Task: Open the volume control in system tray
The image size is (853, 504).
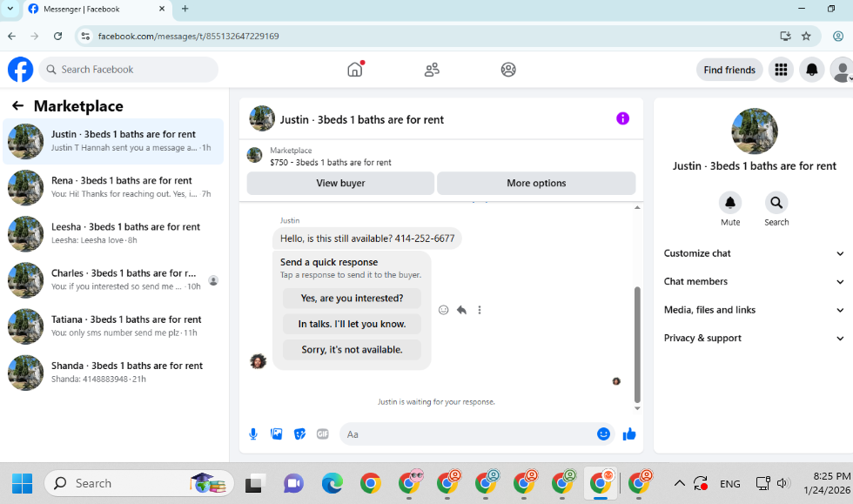Action: [x=782, y=483]
